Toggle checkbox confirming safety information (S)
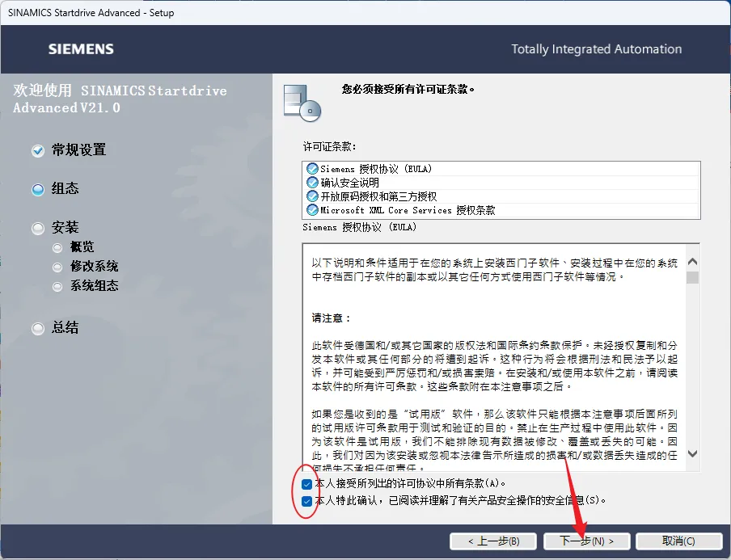This screenshot has height=560, width=731. [306, 501]
